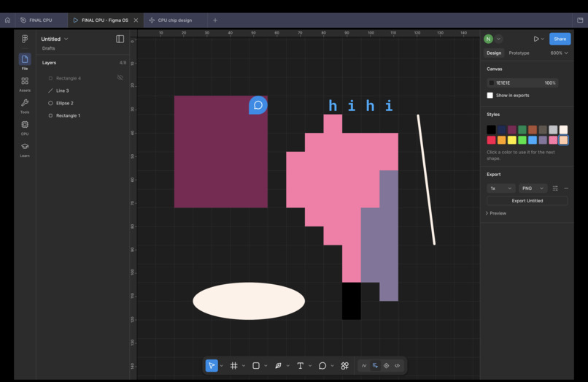Select the Text tool
This screenshot has width=588, height=382.
[x=301, y=365]
